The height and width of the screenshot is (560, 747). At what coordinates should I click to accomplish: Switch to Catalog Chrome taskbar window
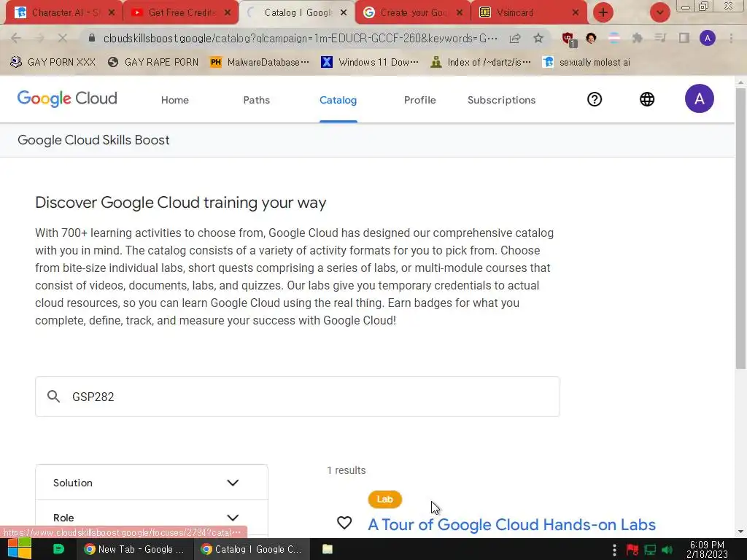point(252,549)
